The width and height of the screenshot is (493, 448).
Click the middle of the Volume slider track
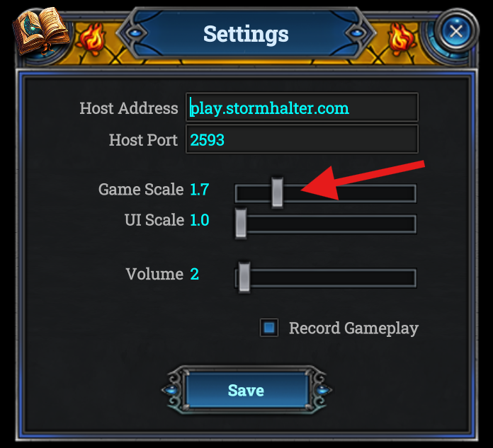(326, 278)
